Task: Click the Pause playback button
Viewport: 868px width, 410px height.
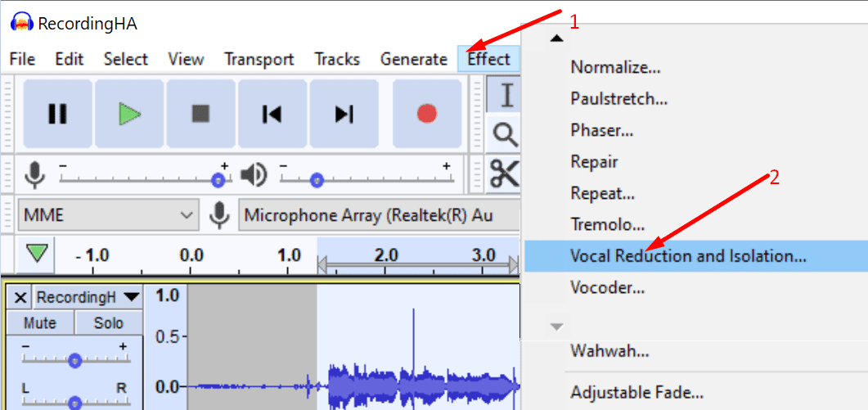Action: pyautogui.click(x=57, y=114)
